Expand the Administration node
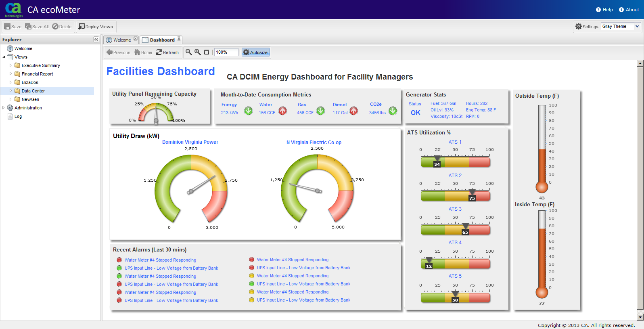 click(x=4, y=108)
